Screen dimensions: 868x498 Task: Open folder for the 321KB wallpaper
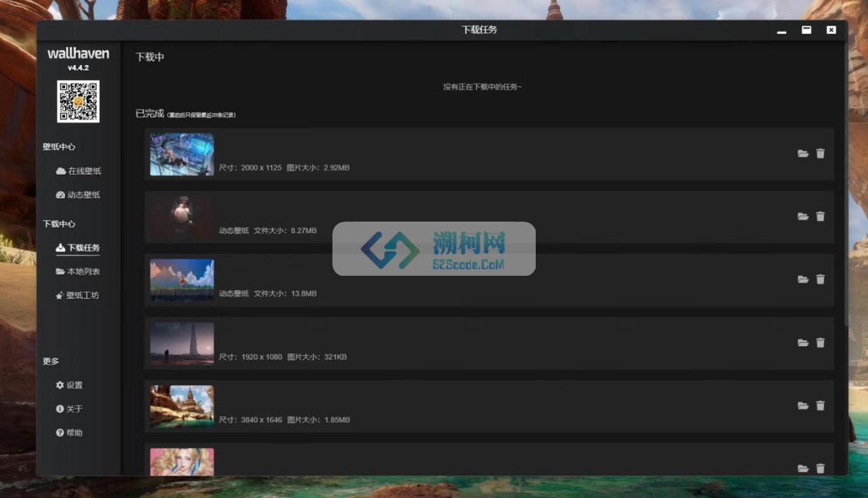803,343
